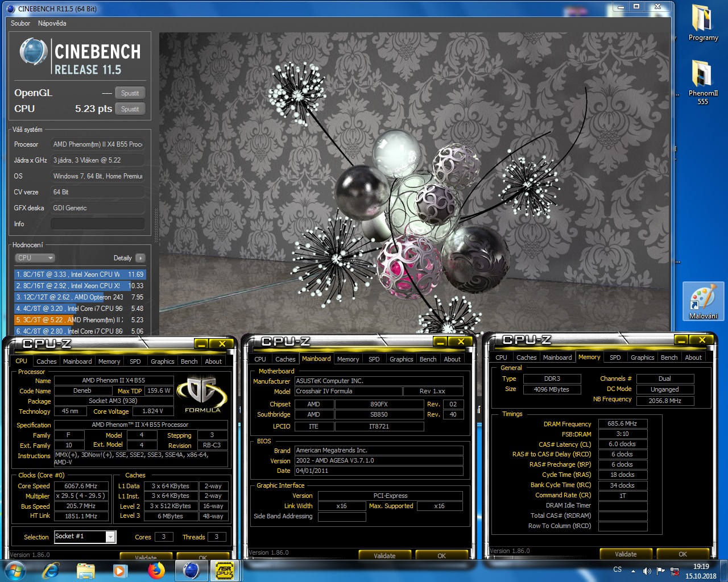Click the 5.23 pts CPU score
Screen dimensions: 728x582
click(94, 109)
